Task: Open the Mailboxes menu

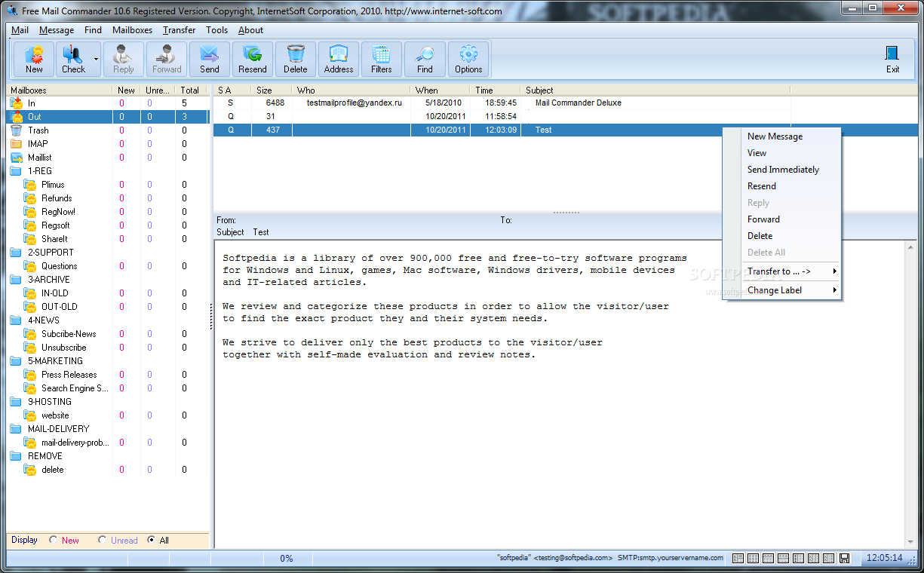Action: pyautogui.click(x=132, y=30)
